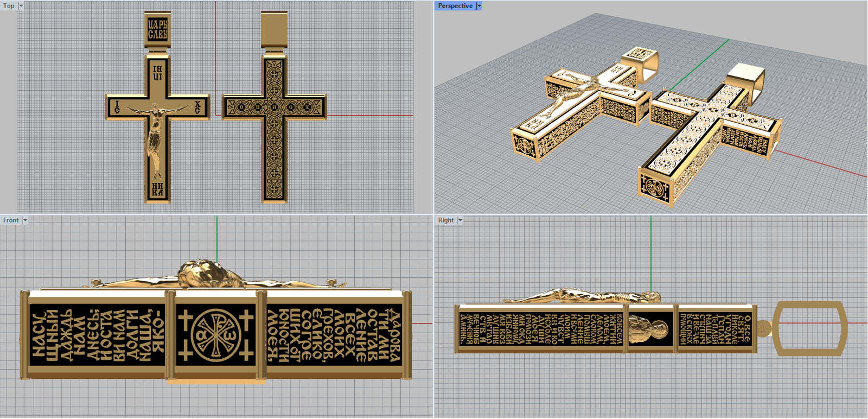This screenshot has height=419, width=868.
Task: Click the bail loop in Right view
Action: tap(809, 328)
